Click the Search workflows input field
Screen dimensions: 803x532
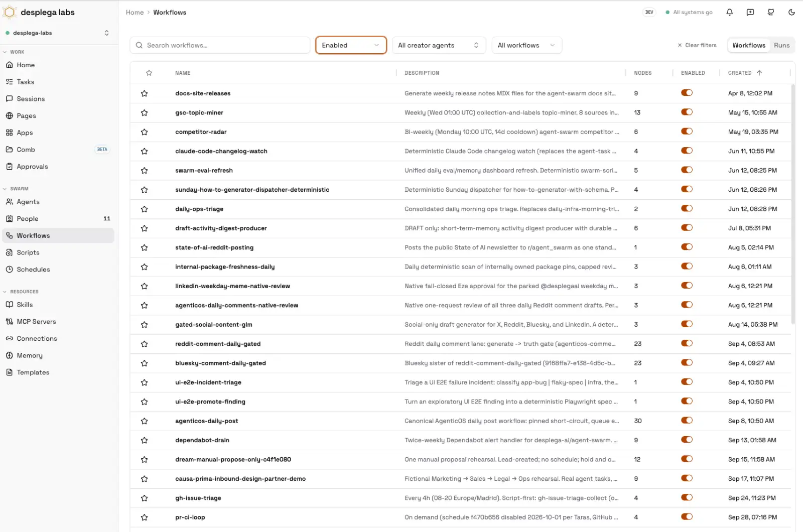pyautogui.click(x=220, y=45)
